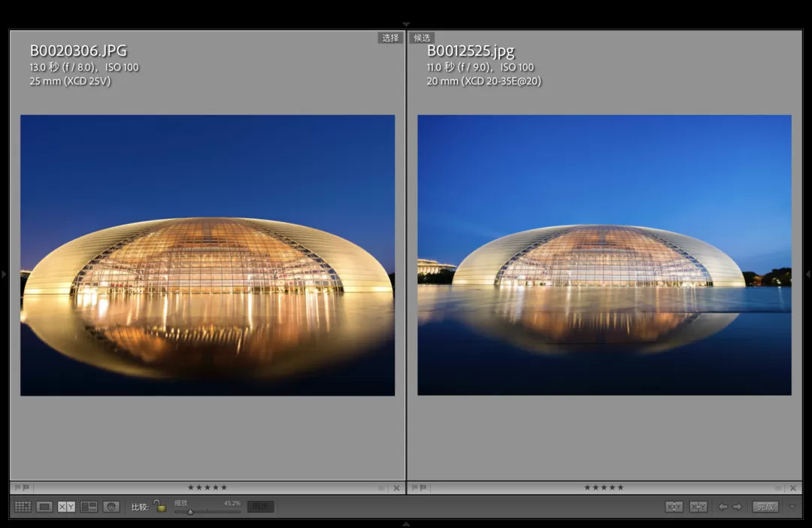The height and width of the screenshot is (528, 812).
Task: Click the Make Select X→Y icon
Action: point(698,507)
